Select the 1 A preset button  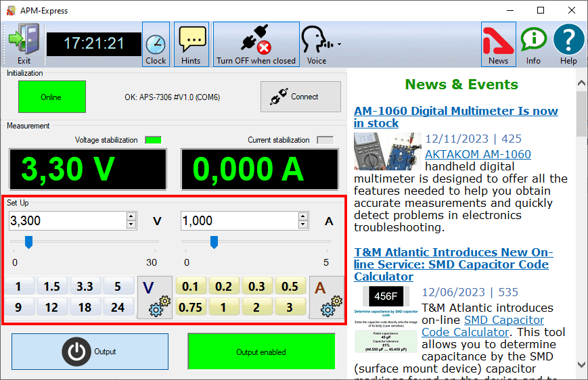point(223,307)
